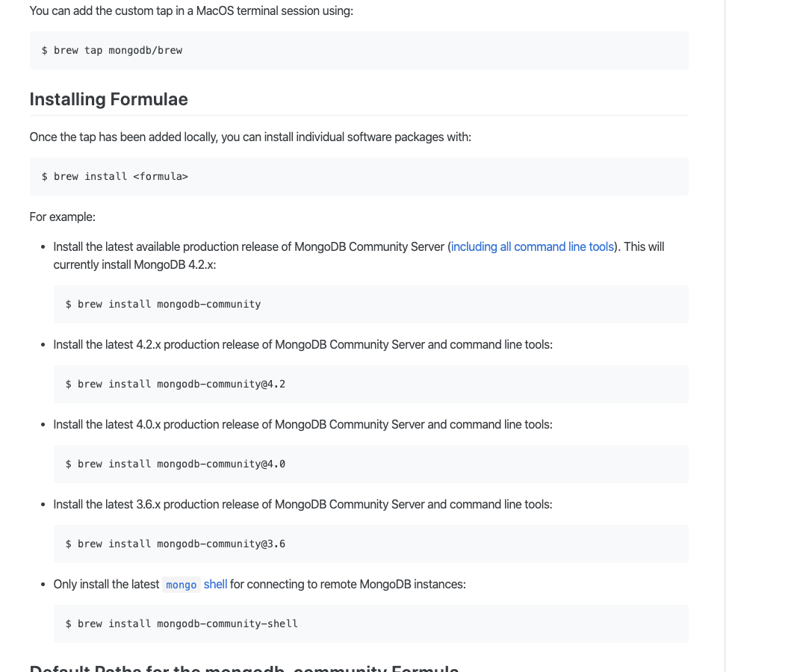The image size is (803, 672).
Task: Click the "Installing Formulae" heading
Action: click(108, 99)
